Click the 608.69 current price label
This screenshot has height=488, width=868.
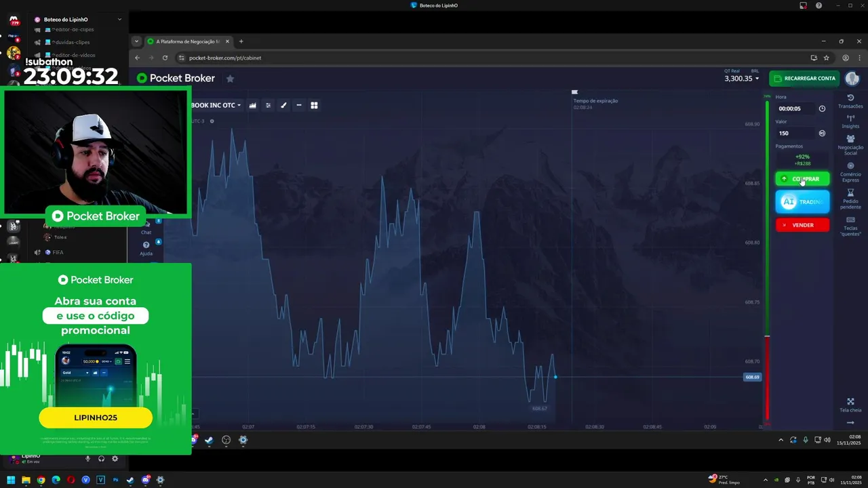tap(752, 377)
